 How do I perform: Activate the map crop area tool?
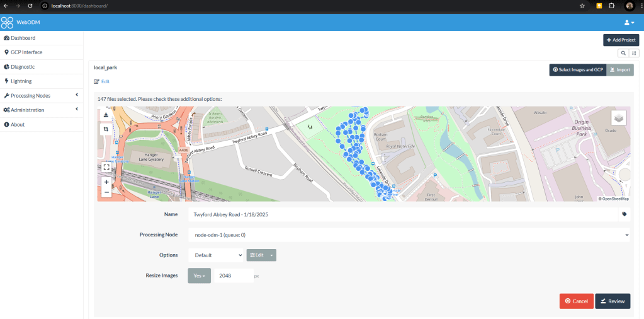[x=106, y=129]
